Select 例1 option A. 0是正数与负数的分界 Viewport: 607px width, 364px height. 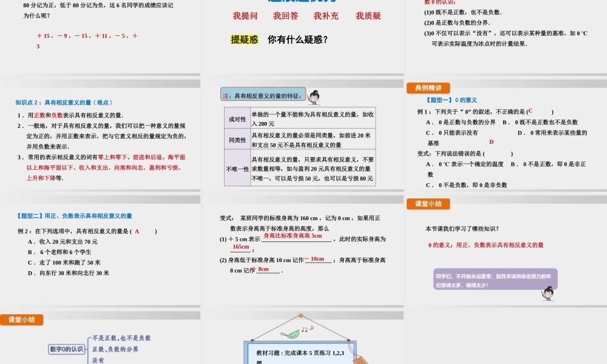point(461,122)
